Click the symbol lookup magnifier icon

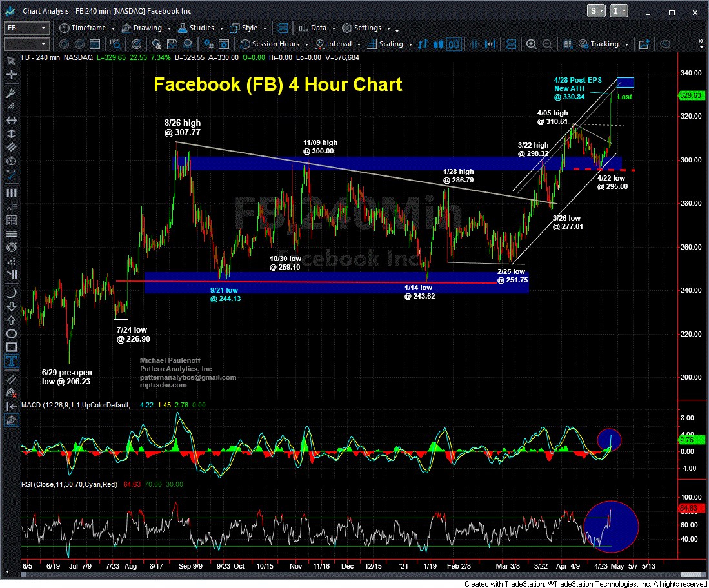click(115, 44)
